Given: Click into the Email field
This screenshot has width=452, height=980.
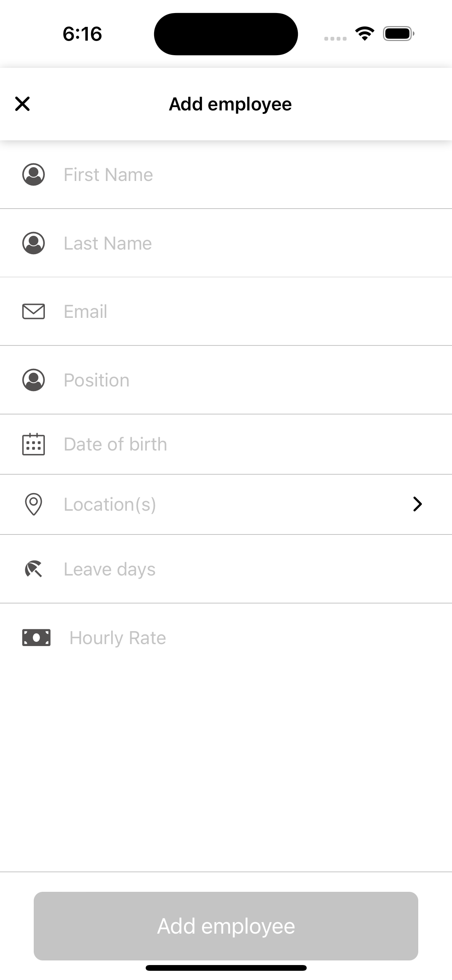Looking at the screenshot, I should (x=230, y=311).
